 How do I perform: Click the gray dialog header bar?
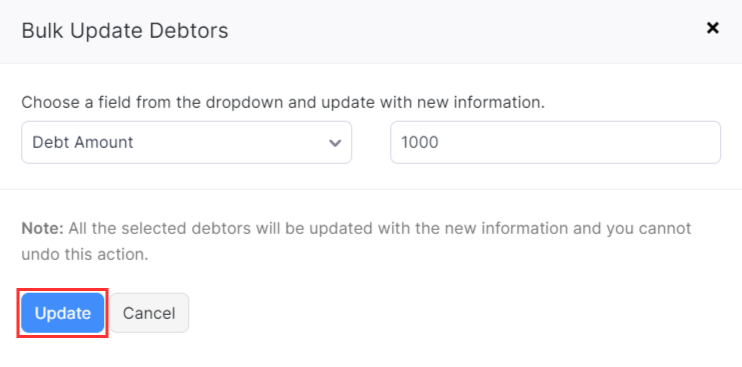371,31
